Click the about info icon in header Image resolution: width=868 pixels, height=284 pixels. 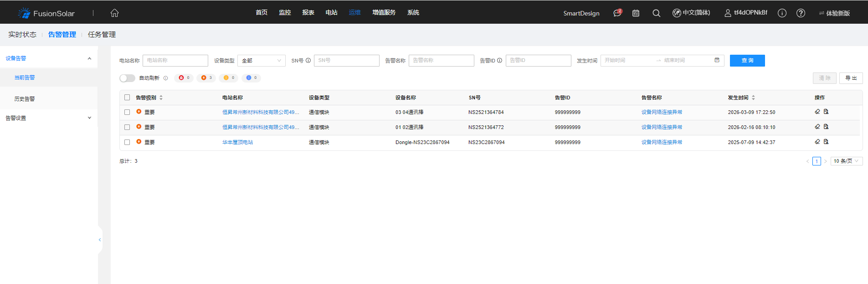(x=782, y=13)
